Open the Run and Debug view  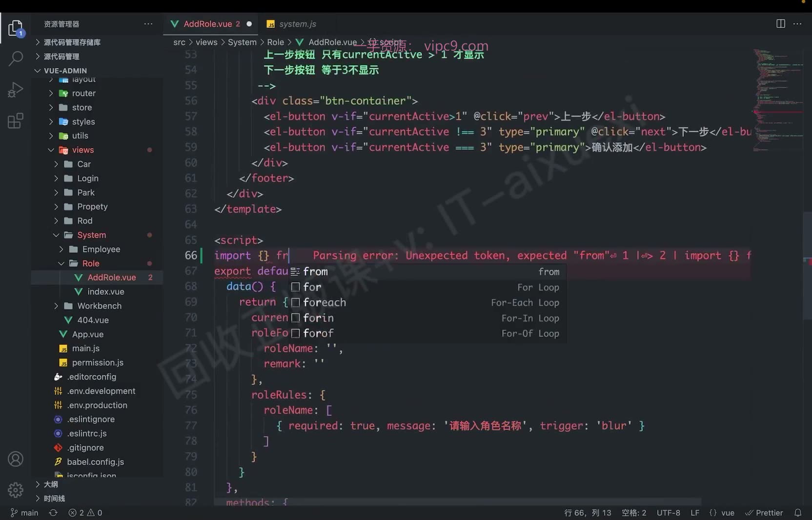pos(16,90)
